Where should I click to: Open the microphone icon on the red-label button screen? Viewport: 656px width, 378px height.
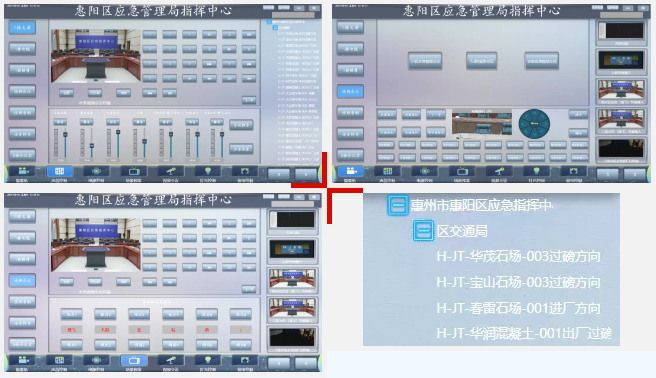tap(171, 360)
